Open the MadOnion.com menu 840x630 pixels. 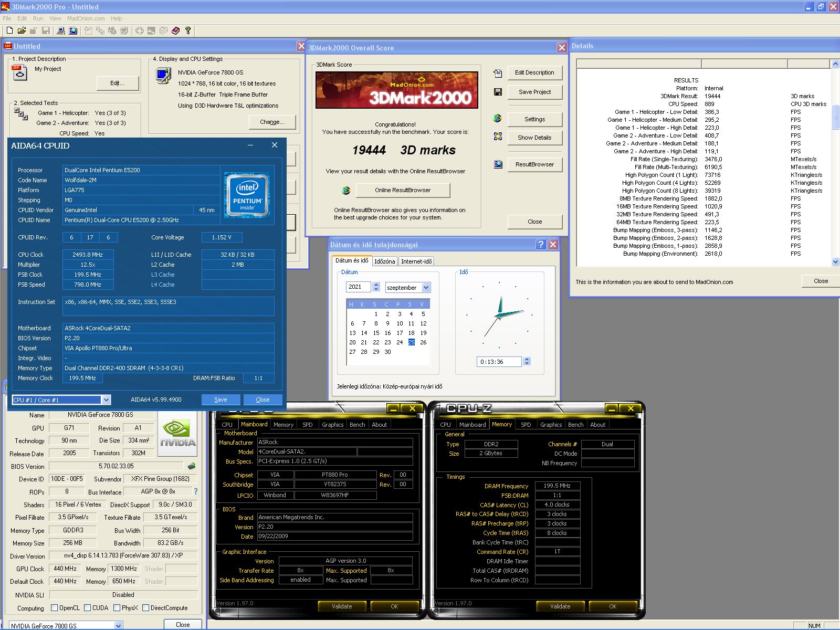coord(86,18)
